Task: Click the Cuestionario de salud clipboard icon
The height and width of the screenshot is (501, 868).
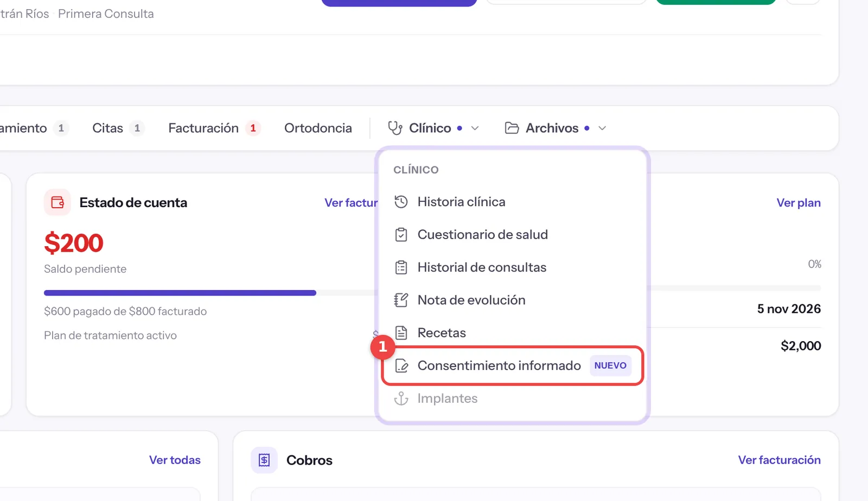Action: 401,235
